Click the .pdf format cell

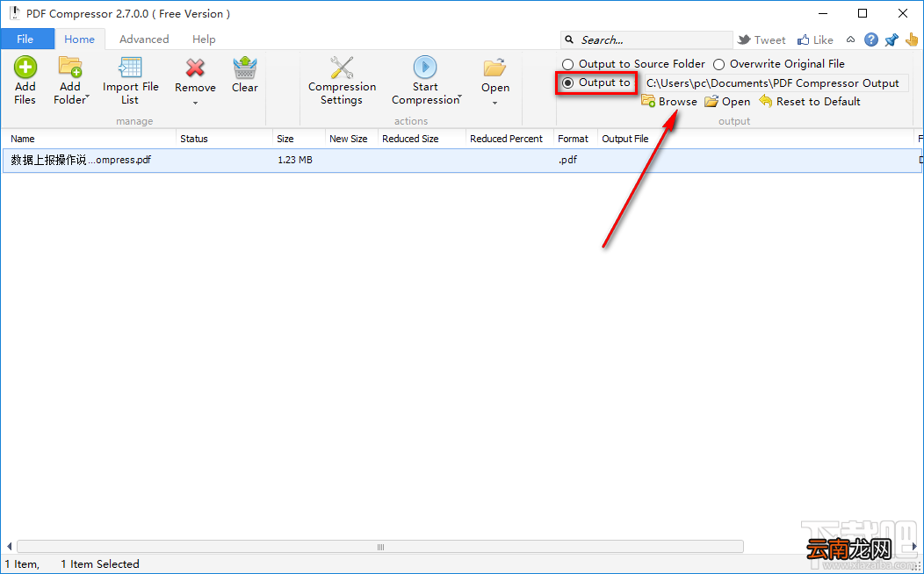(567, 160)
